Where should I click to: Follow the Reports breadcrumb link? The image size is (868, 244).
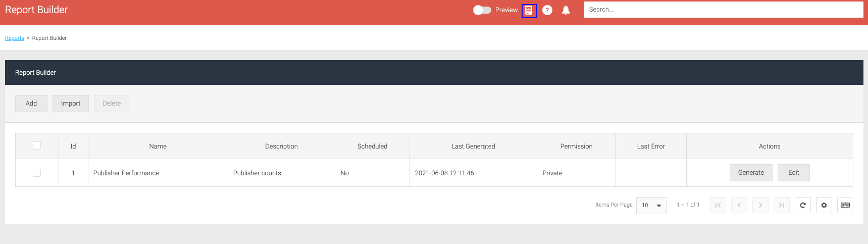(x=15, y=38)
